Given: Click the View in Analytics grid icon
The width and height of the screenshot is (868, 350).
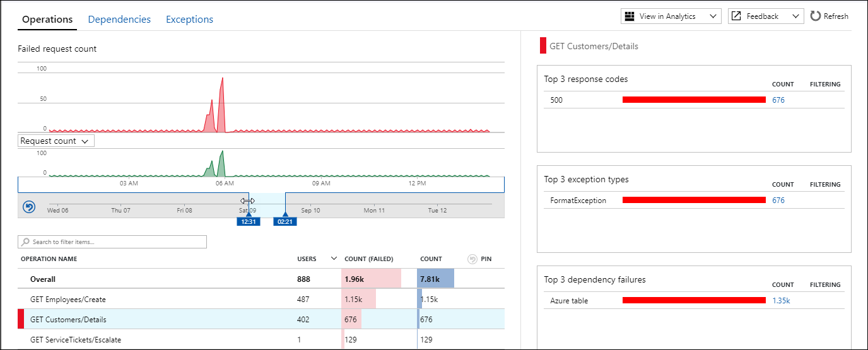Looking at the screenshot, I should pos(629,16).
